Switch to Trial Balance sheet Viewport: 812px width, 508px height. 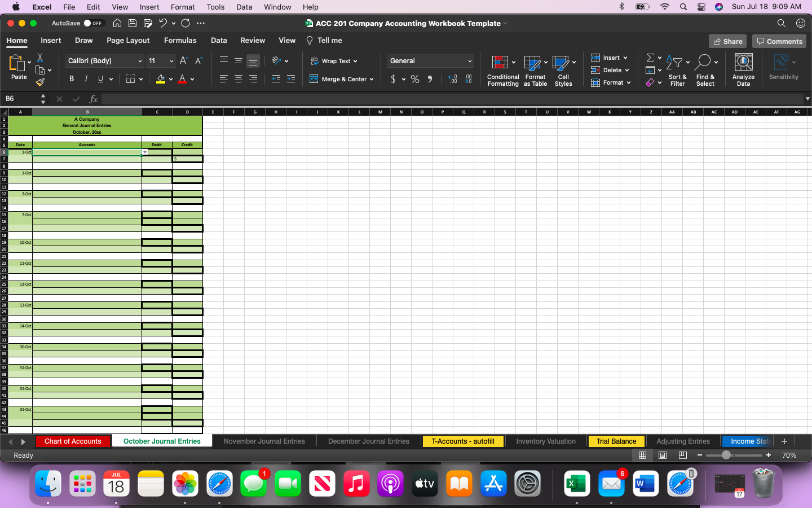pyautogui.click(x=616, y=441)
